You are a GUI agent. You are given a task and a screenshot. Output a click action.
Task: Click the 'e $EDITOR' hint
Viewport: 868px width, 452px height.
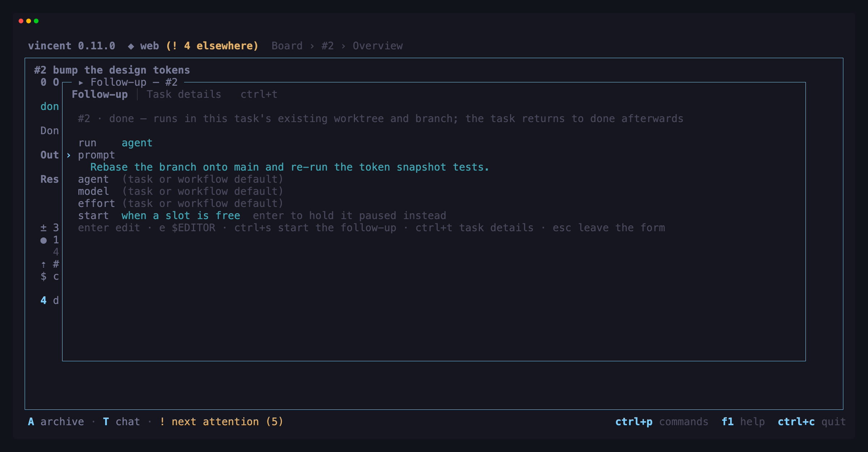point(187,228)
